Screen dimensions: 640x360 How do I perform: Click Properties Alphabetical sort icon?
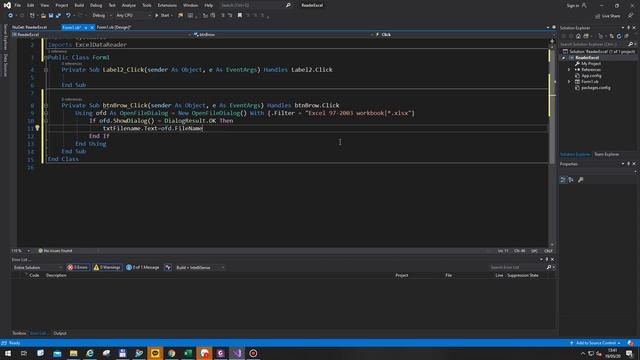(571, 180)
